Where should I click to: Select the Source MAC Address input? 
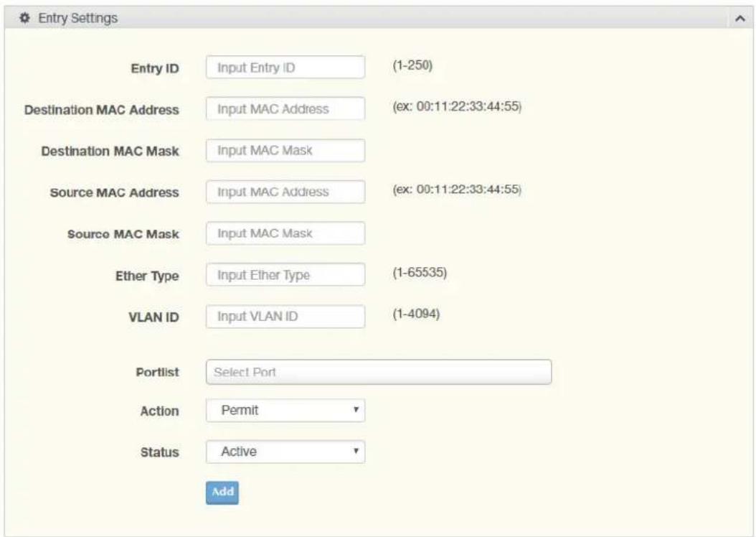pyautogui.click(x=285, y=192)
